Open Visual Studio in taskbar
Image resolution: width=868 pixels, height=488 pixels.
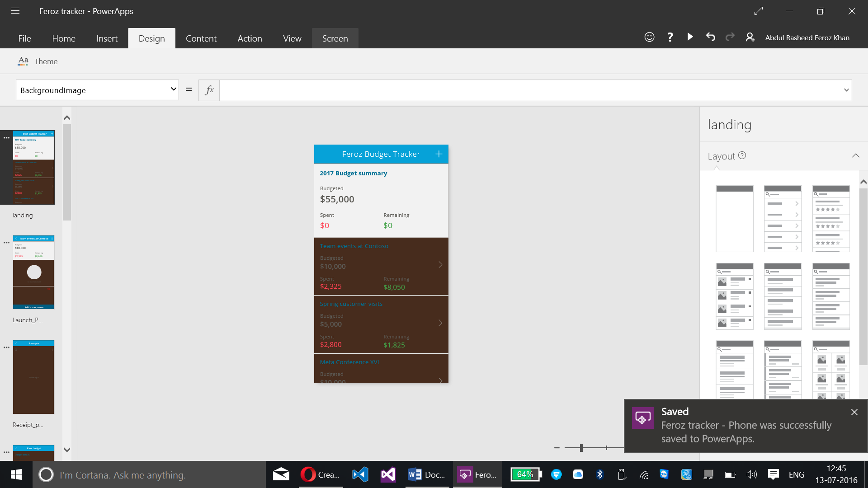tap(388, 474)
